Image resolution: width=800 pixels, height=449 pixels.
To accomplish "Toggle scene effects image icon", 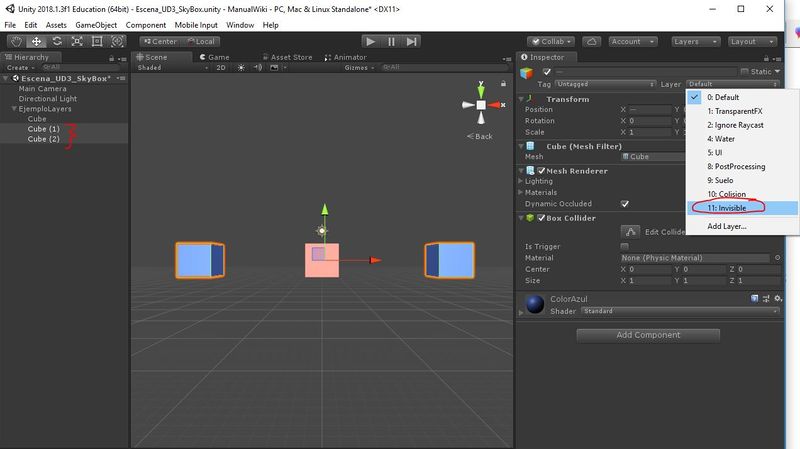I will point(274,67).
